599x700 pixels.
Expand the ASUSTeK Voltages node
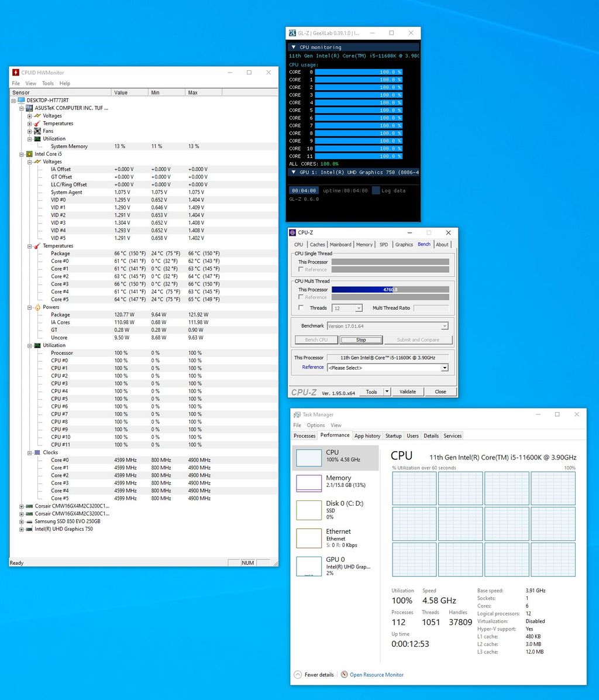(x=29, y=116)
